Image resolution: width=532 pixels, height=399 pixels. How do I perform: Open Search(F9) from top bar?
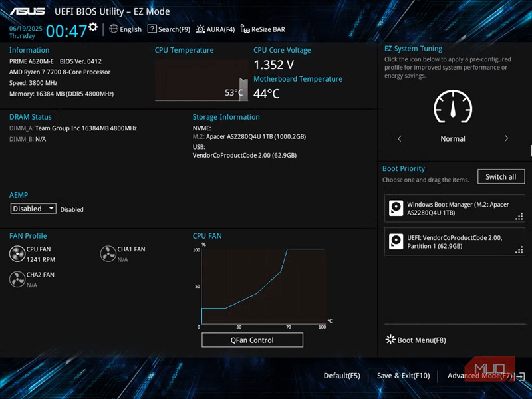coord(169,29)
